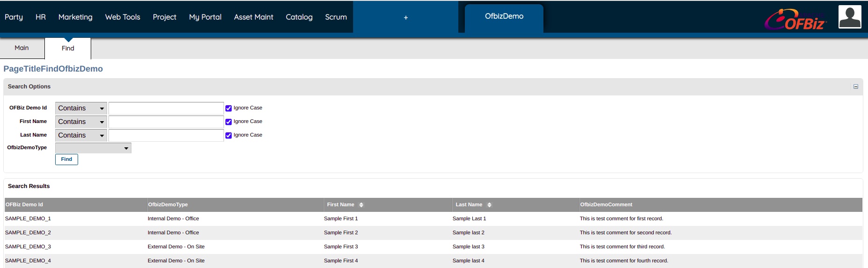The height and width of the screenshot is (268, 868).
Task: Sort results by First Name arrows
Action: [x=361, y=205]
